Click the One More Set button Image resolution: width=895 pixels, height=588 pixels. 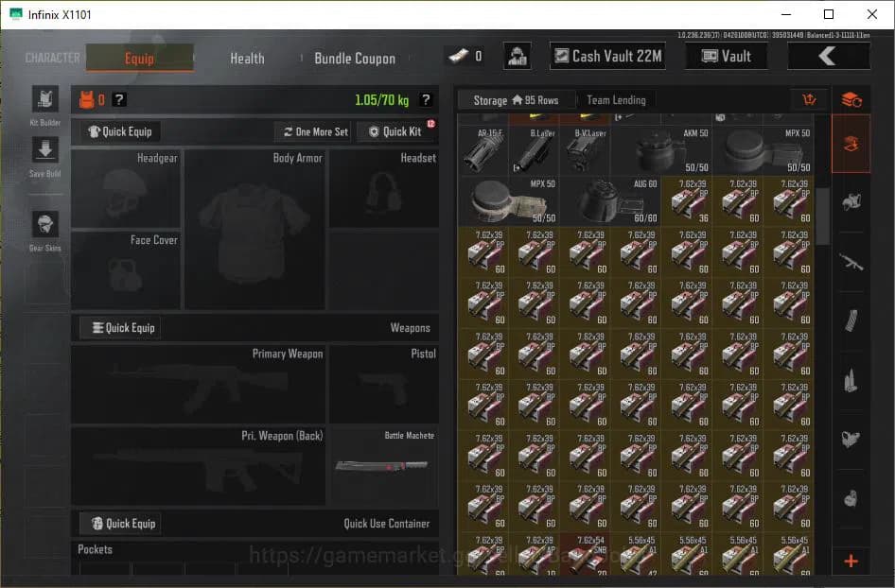(x=312, y=131)
